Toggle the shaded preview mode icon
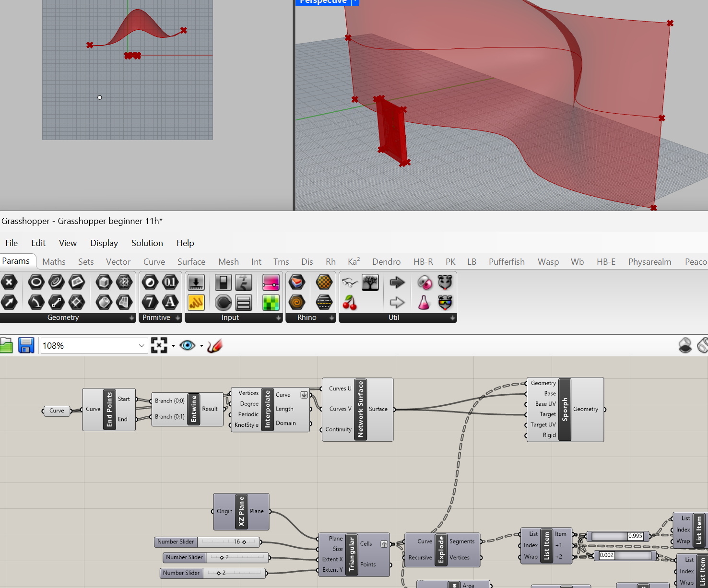This screenshot has height=588, width=708. pos(685,345)
